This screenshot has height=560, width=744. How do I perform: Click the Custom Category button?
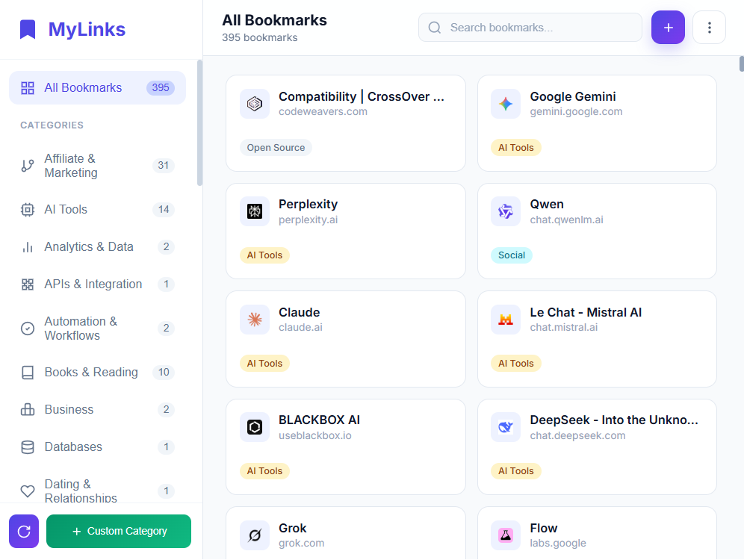pos(118,531)
